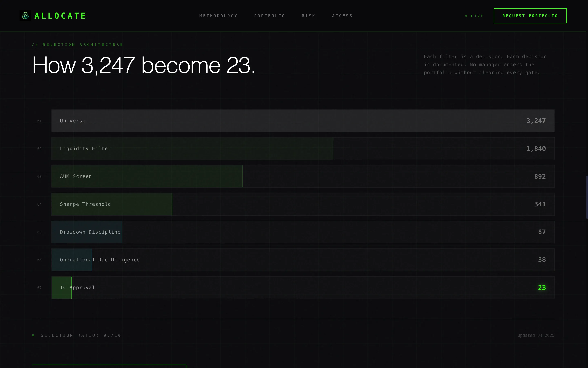Select the Access nav link
588x368 pixels.
pyautogui.click(x=342, y=16)
